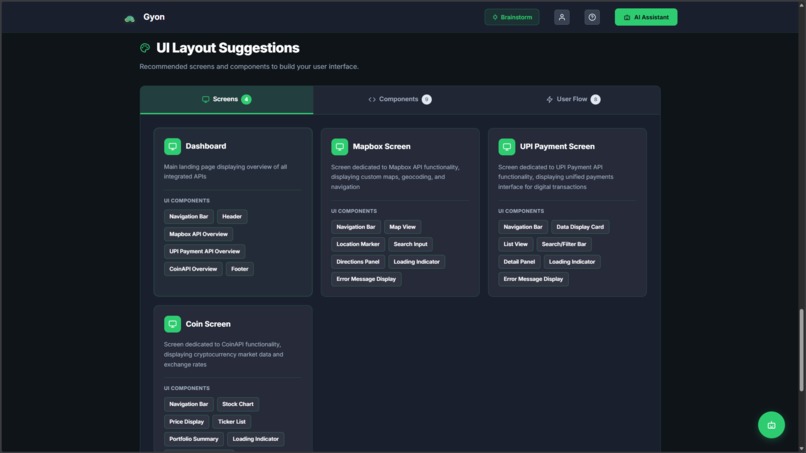Viewport: 806px width, 453px height.
Task: Click the User Flow count badge
Action: pos(595,99)
